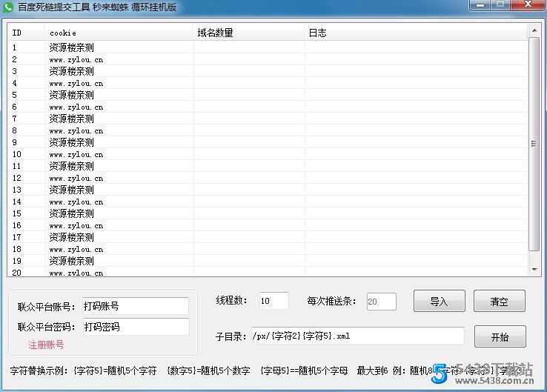
Task: Select row 7 资源楼亲测 entry
Action: [268, 119]
